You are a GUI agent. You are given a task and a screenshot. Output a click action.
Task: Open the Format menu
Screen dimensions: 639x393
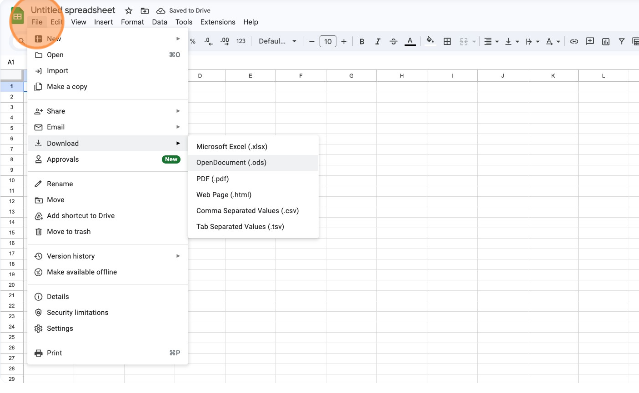click(132, 22)
